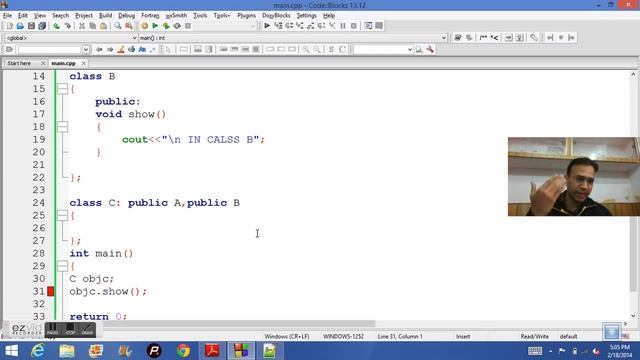Jump back arrow in navigation toolbar
The image size is (640, 360).
(x=99, y=49)
